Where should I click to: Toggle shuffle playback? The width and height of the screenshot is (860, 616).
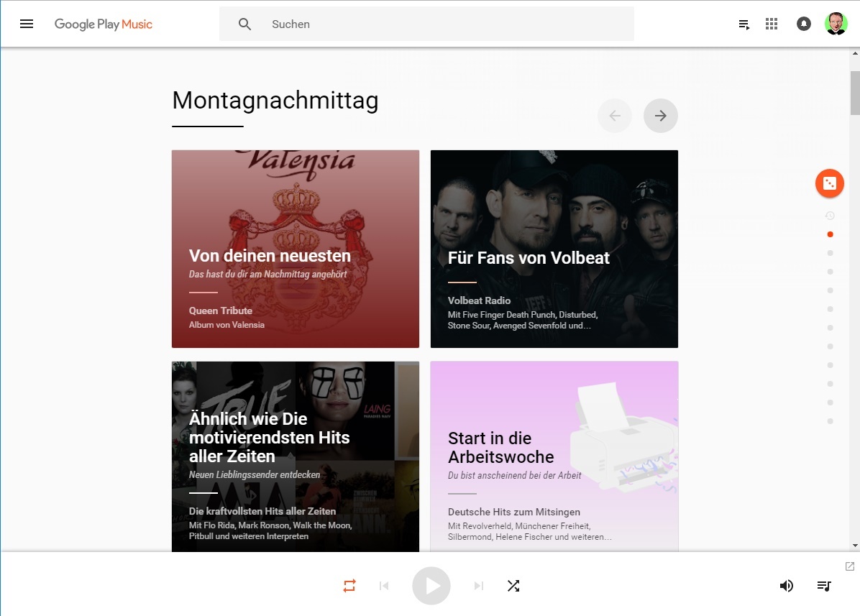pyautogui.click(x=513, y=586)
